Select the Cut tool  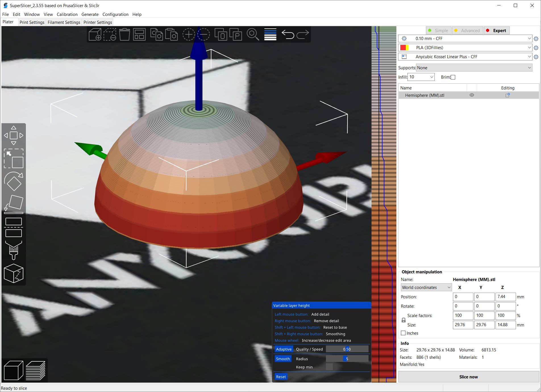(14, 227)
